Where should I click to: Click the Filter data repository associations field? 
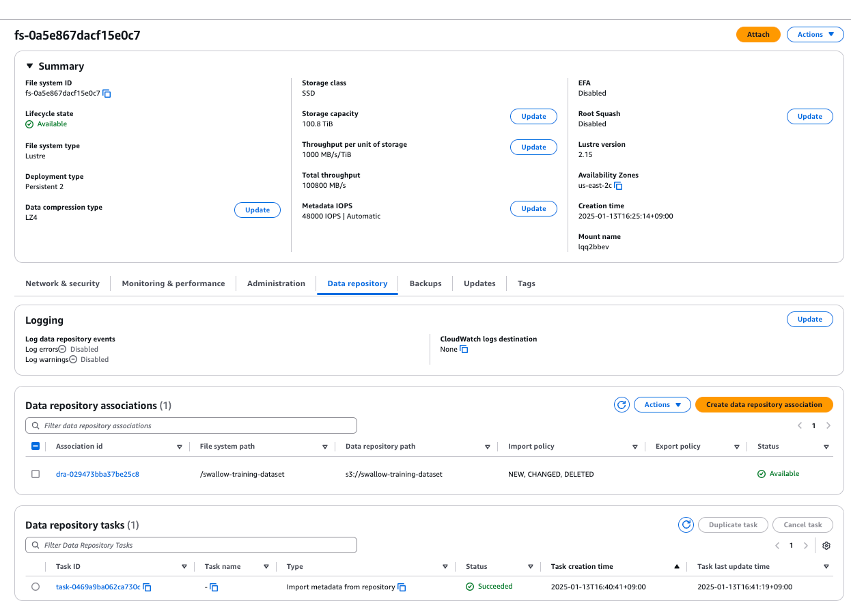(x=191, y=425)
